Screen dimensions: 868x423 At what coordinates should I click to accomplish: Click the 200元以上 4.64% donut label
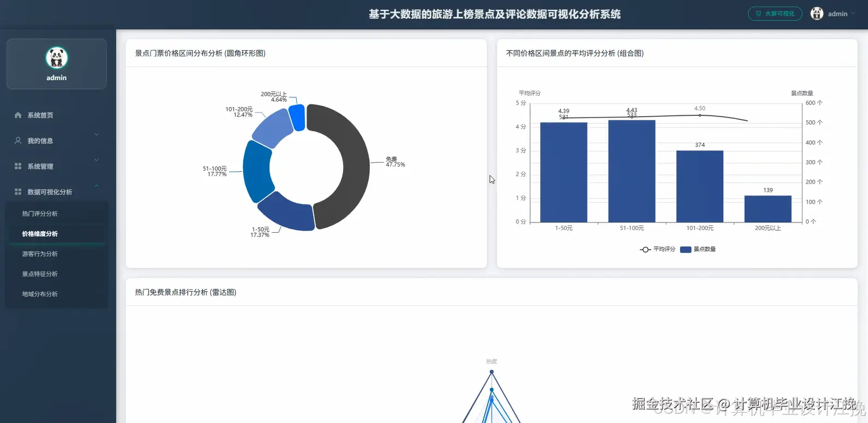pyautogui.click(x=274, y=97)
